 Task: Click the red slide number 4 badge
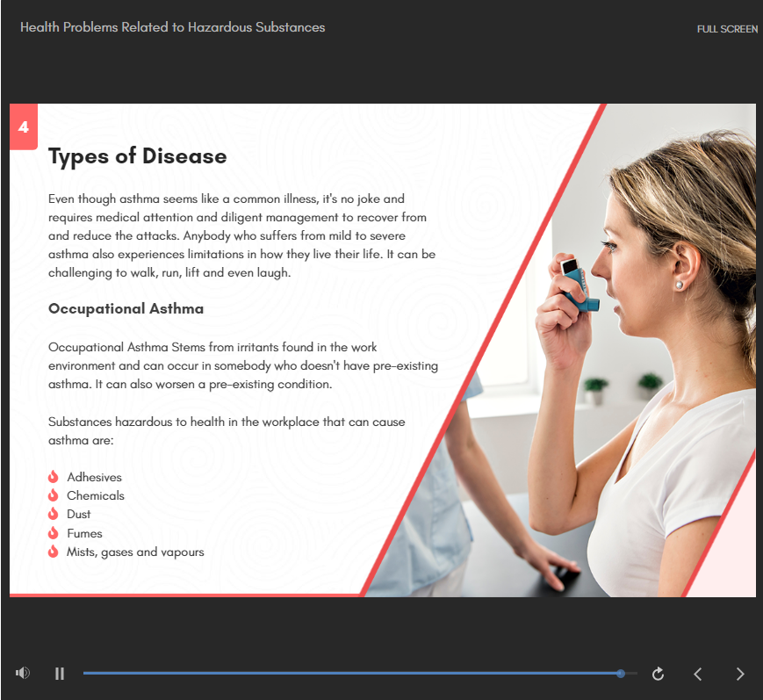coord(24,127)
